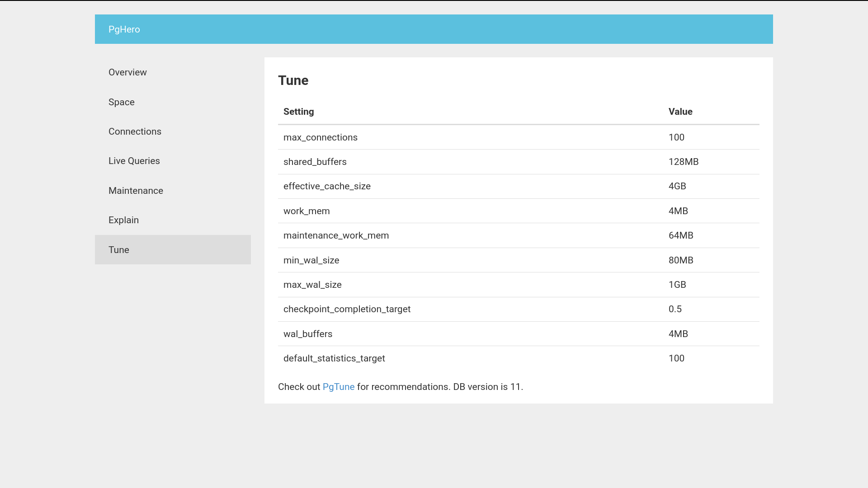The height and width of the screenshot is (488, 868).
Task: Click the default_statistics_target setting name
Action: point(334,358)
